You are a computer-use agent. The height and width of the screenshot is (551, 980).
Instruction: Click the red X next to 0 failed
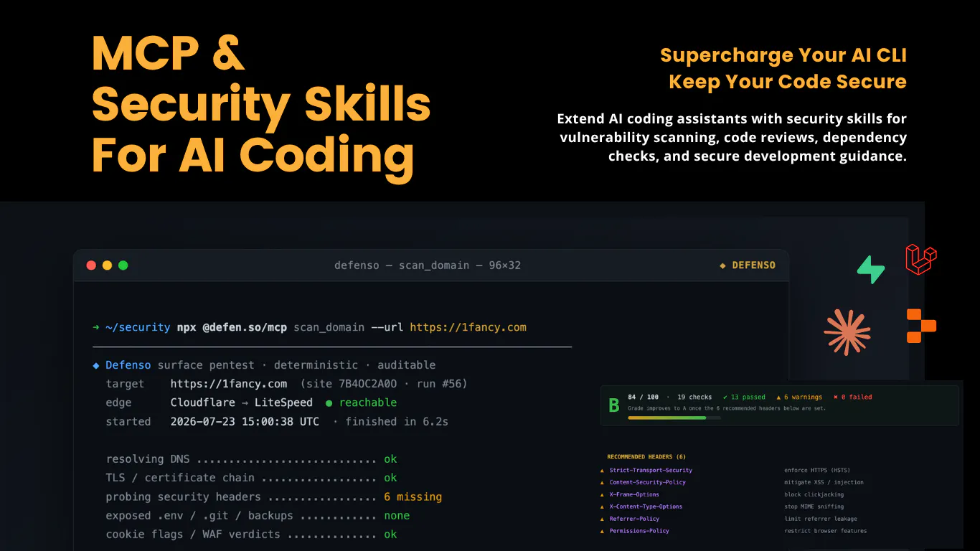[x=835, y=397]
